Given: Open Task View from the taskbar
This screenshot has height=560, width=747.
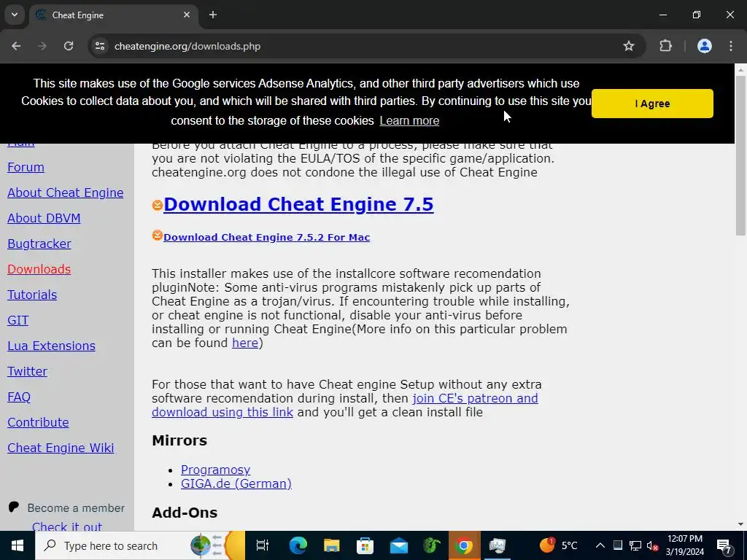Looking at the screenshot, I should pyautogui.click(x=263, y=545).
